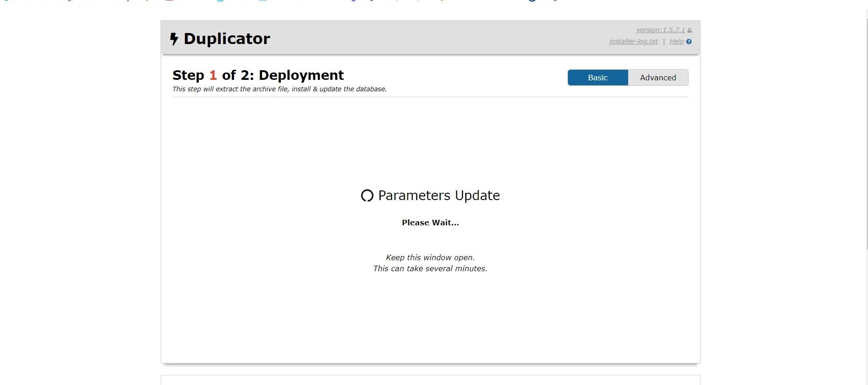
Task: Click the Duplicator lightning bolt logo icon
Action: 174,39
